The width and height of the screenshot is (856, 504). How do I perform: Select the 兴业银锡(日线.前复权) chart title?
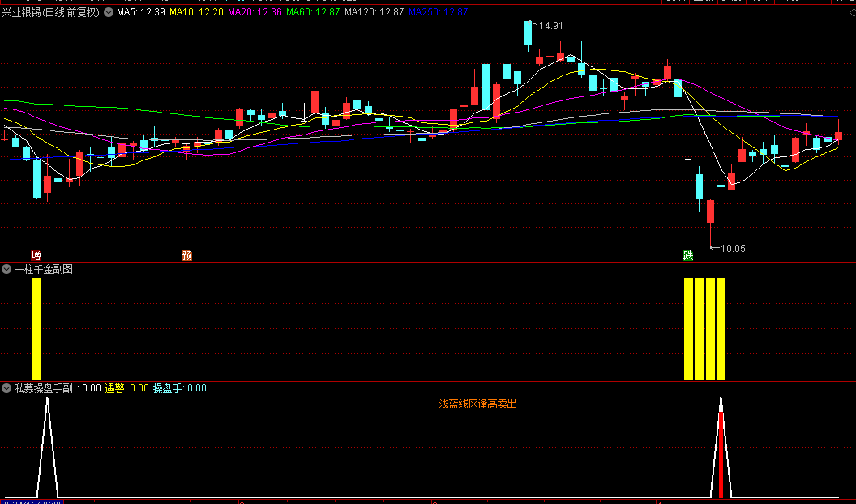click(x=51, y=12)
